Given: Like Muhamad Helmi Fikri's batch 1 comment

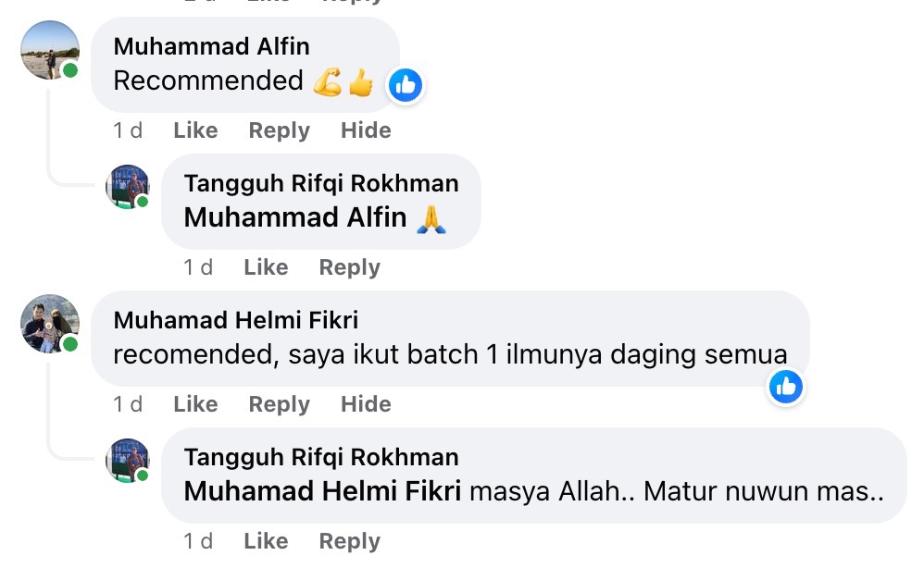Looking at the screenshot, I should pos(195,404).
